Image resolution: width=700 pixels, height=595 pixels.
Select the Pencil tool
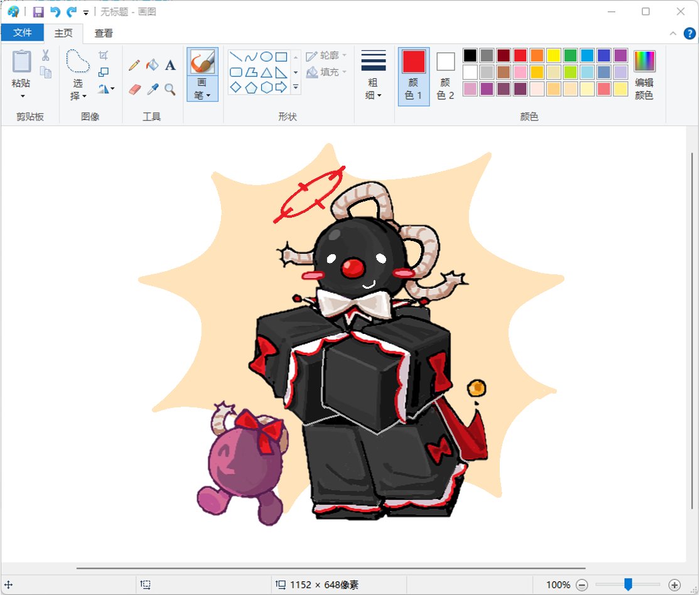[x=134, y=65]
